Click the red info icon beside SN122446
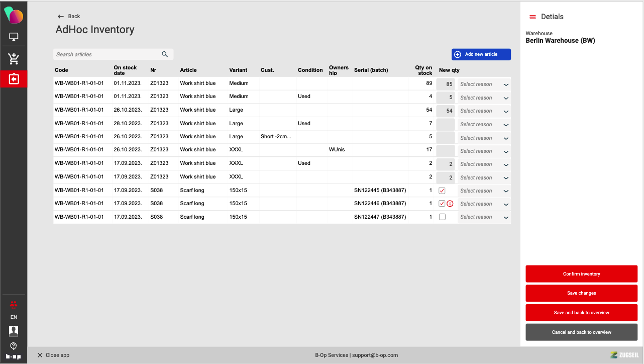The width and height of the screenshot is (644, 364). [450, 204]
